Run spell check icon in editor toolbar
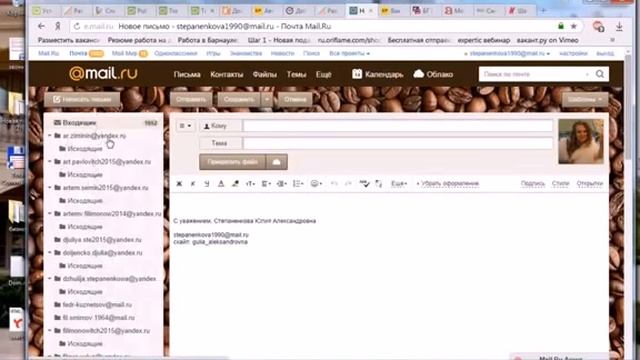 (364, 184)
